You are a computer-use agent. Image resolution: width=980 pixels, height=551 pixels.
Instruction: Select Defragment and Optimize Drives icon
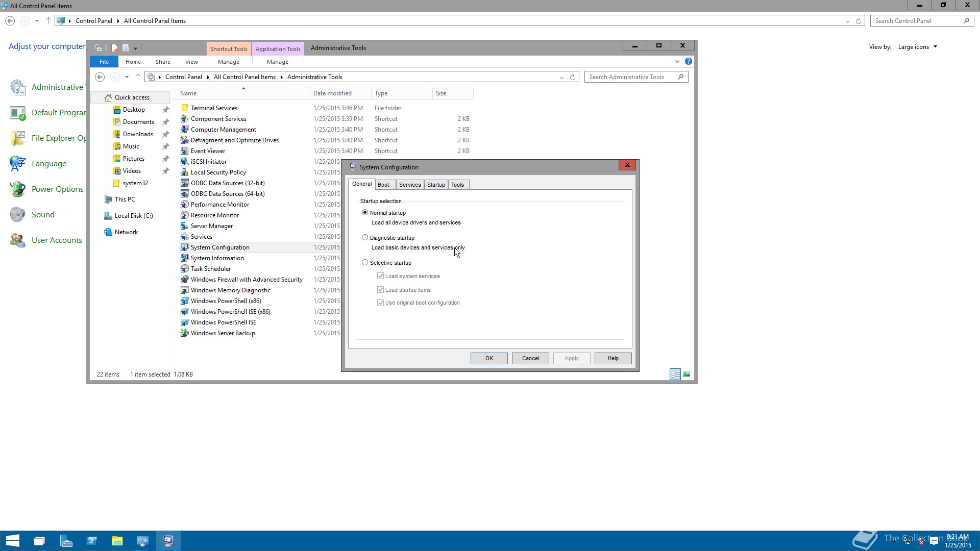coord(184,140)
